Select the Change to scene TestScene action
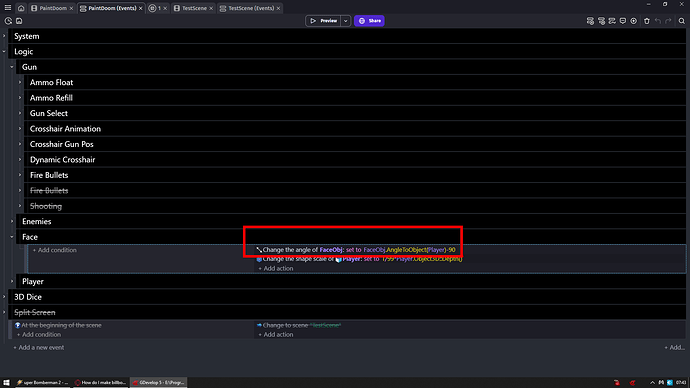This screenshot has height=388, width=690. click(x=299, y=326)
